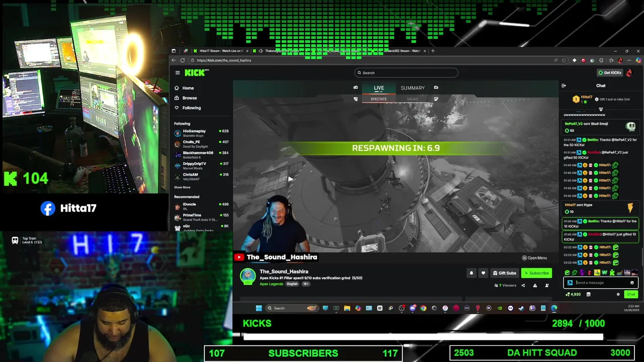Viewport: 644px width, 362px height.
Task: Click the Send a message chat field
Action: [600, 283]
